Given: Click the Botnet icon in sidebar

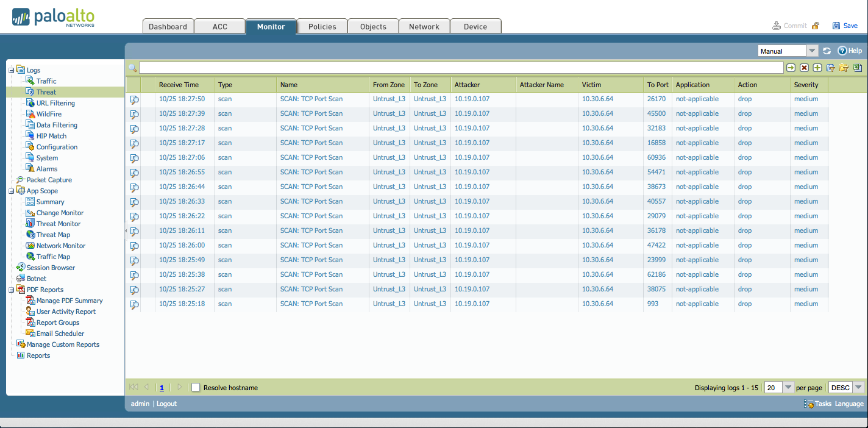Looking at the screenshot, I should tap(21, 279).
